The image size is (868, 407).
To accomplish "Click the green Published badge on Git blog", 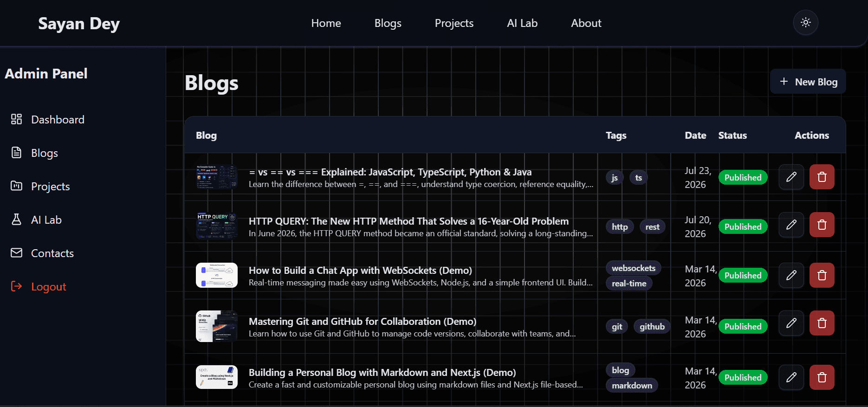I will [x=743, y=327].
